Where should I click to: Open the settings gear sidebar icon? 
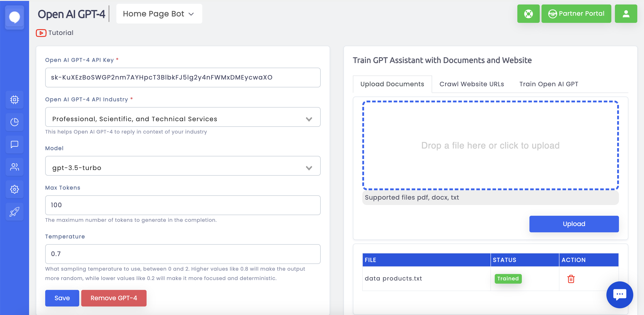15,189
